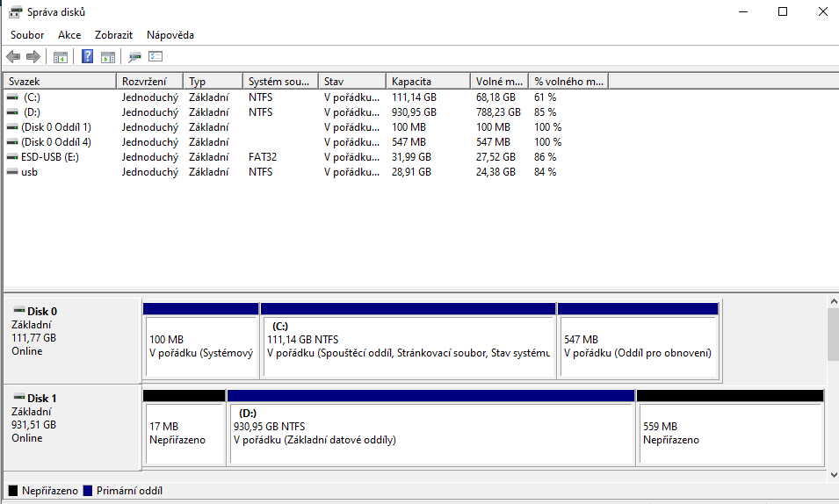Image resolution: width=839 pixels, height=504 pixels.
Task: Click the drive icon of Disk 0 Oddíl 4
Action: 12,142
